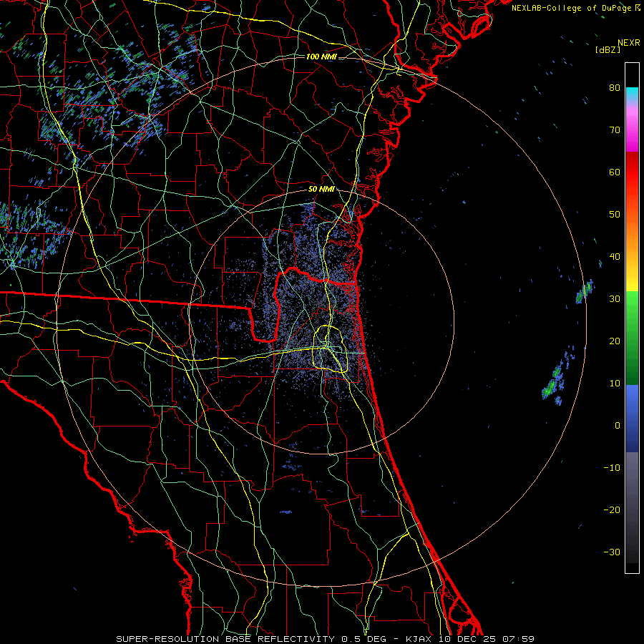Viewport: 644px width, 644px height.
Task: Select the 50 NMI range ring label
Action: [x=321, y=190]
